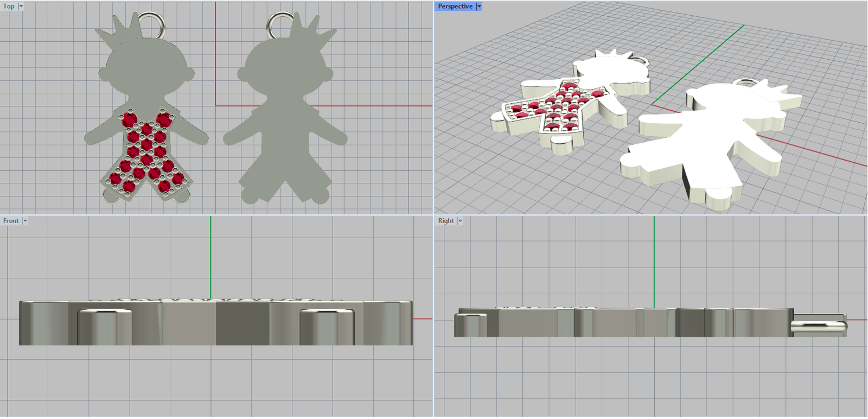Open the Perspective viewport dropdown arrow
Viewport: 868px width, 419px height.
click(x=479, y=7)
